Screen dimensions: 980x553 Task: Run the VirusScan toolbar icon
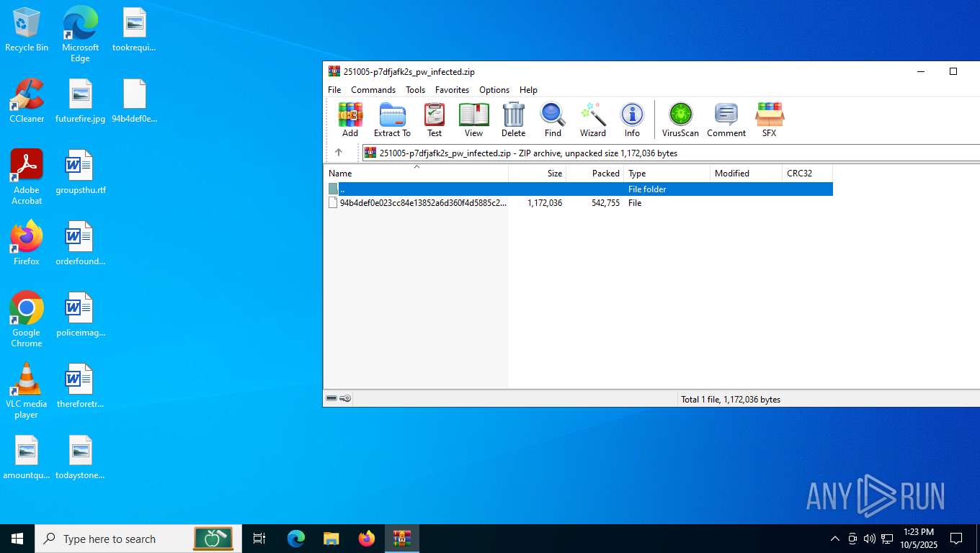pos(680,120)
